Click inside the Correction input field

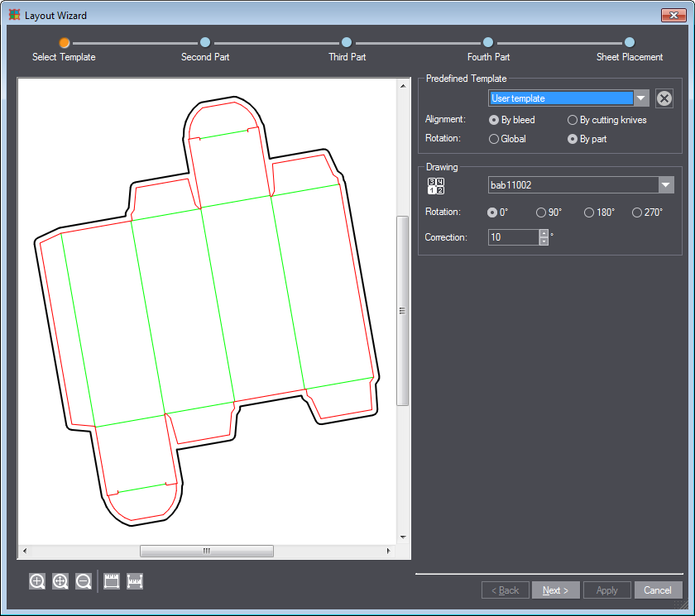tap(513, 237)
